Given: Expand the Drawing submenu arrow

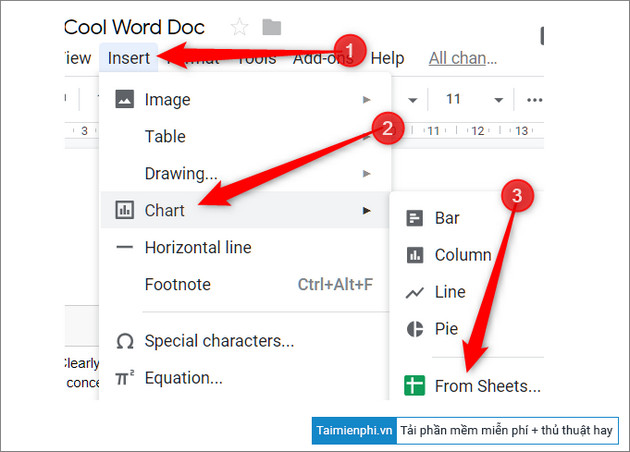Looking at the screenshot, I should [366, 174].
